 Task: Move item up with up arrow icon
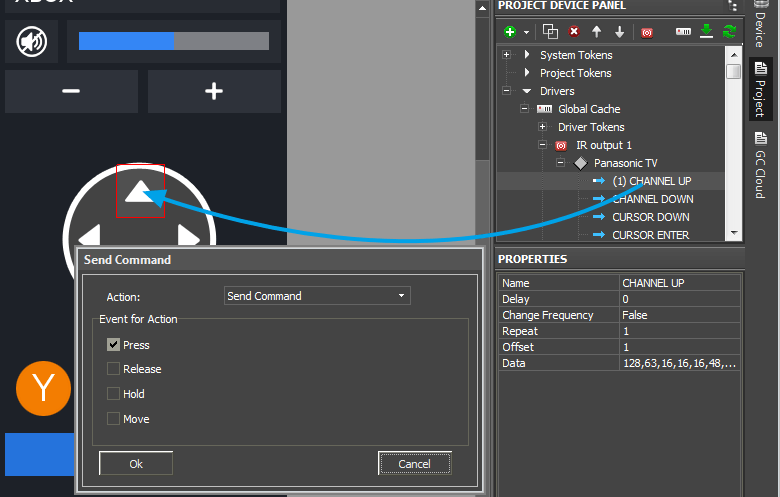click(x=597, y=32)
